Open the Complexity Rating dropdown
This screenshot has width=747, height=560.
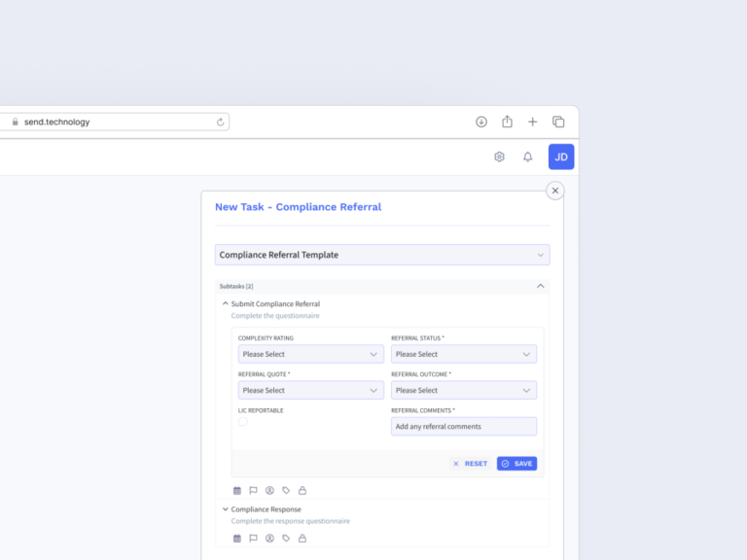[x=310, y=354]
